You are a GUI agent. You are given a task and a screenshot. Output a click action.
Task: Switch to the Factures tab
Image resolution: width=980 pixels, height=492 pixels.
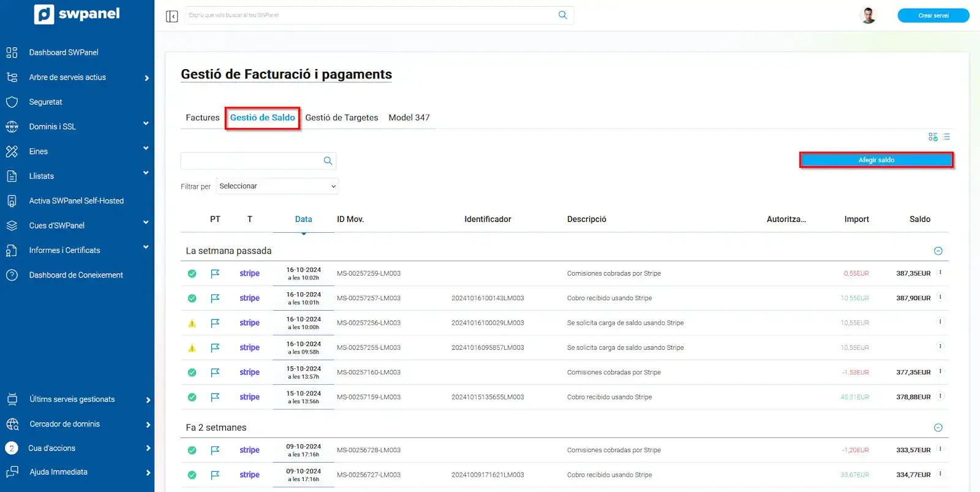(x=203, y=118)
